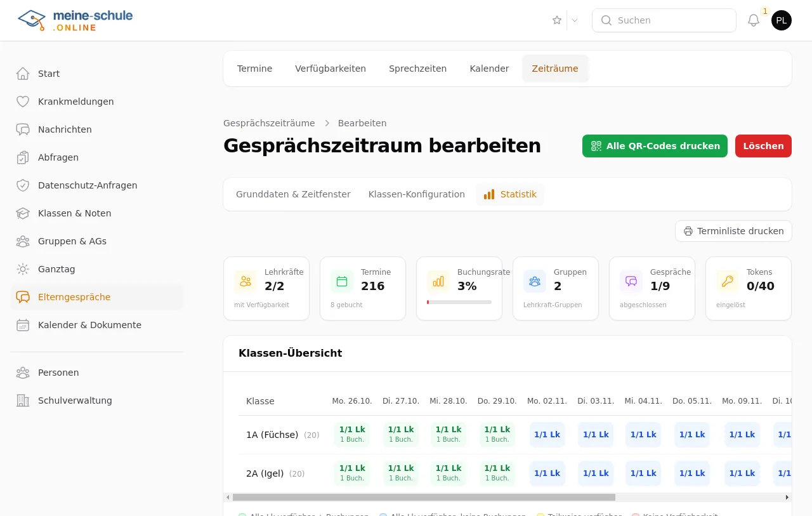
Task: Click the Tokens key card icon
Action: (728, 281)
